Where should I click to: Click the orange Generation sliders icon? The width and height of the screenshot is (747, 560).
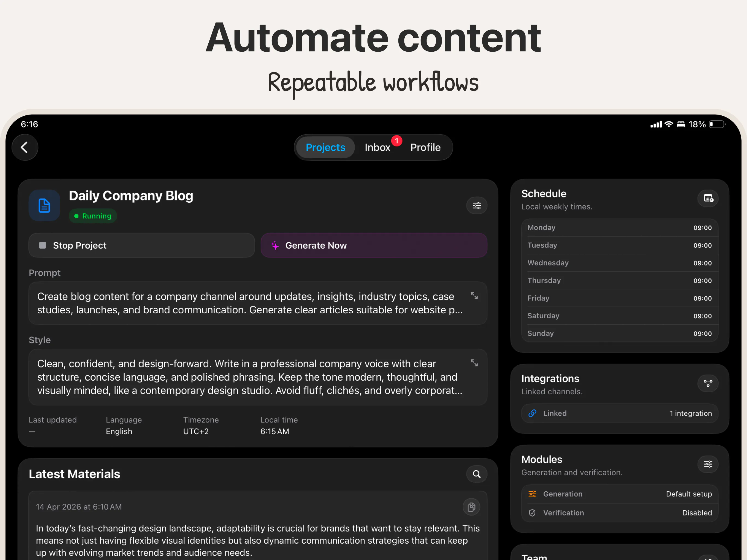tap(532, 494)
